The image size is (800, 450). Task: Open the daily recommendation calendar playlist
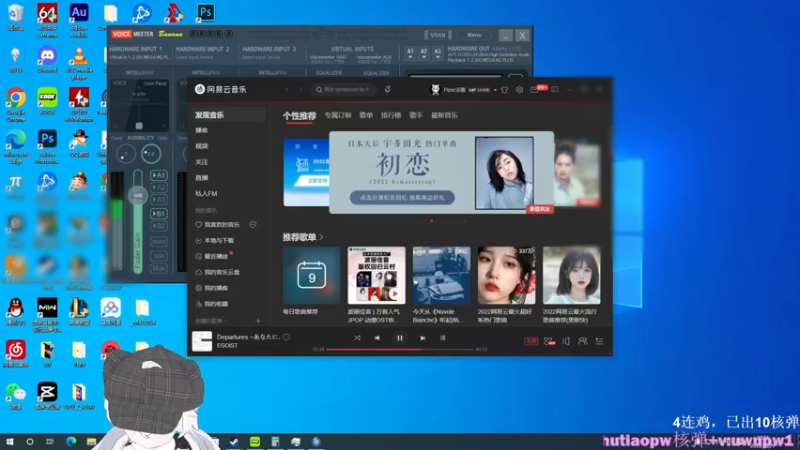pos(311,276)
